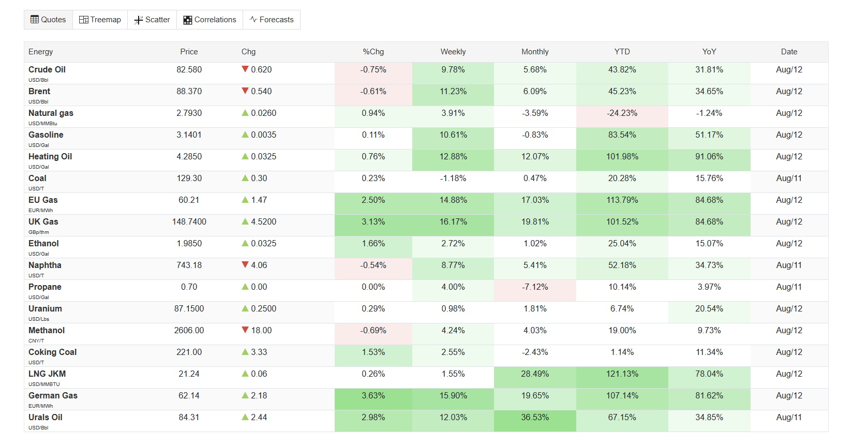Click the Correlations matrix icon
This screenshot has height=445, width=868.
point(188,20)
